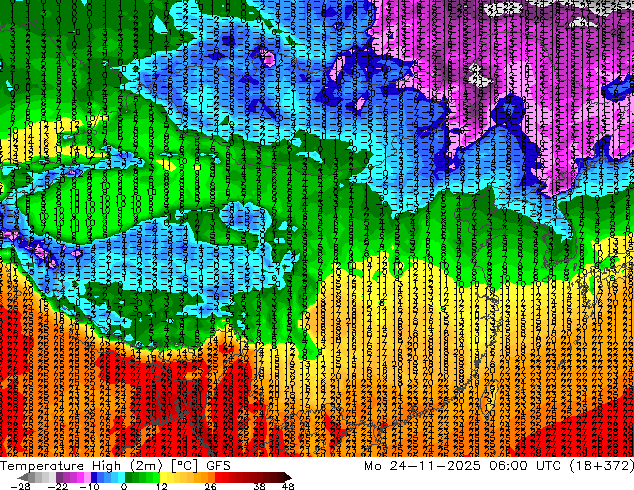Select the bright red legend swatch above 26
The width and height of the screenshot is (634, 490).
[x=218, y=477]
